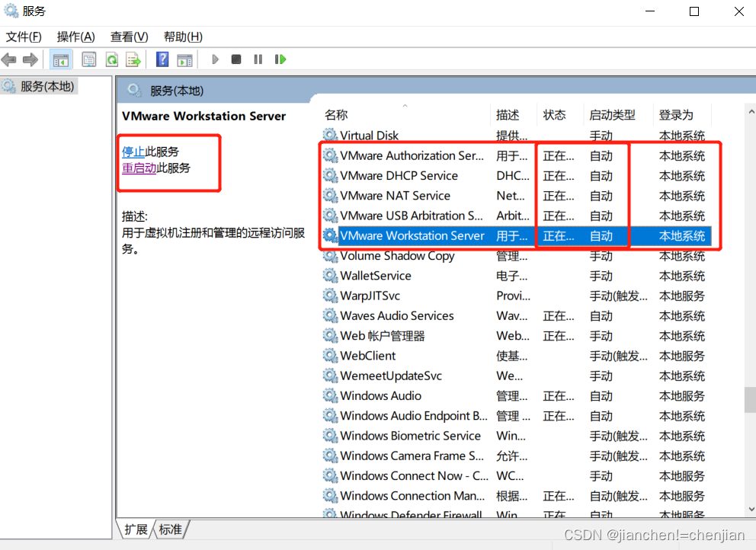Select Windows Audio Endpoint Builder row name

tap(414, 415)
